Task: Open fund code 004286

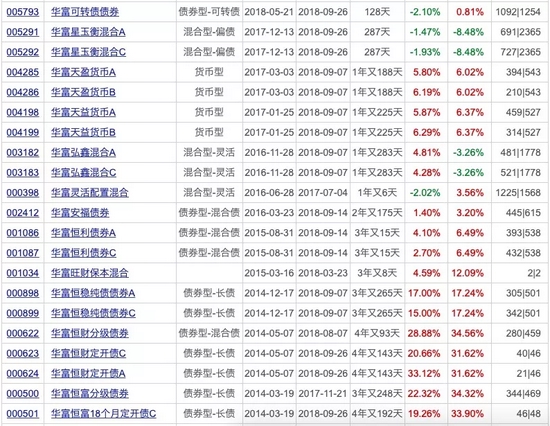Action: coord(23,92)
